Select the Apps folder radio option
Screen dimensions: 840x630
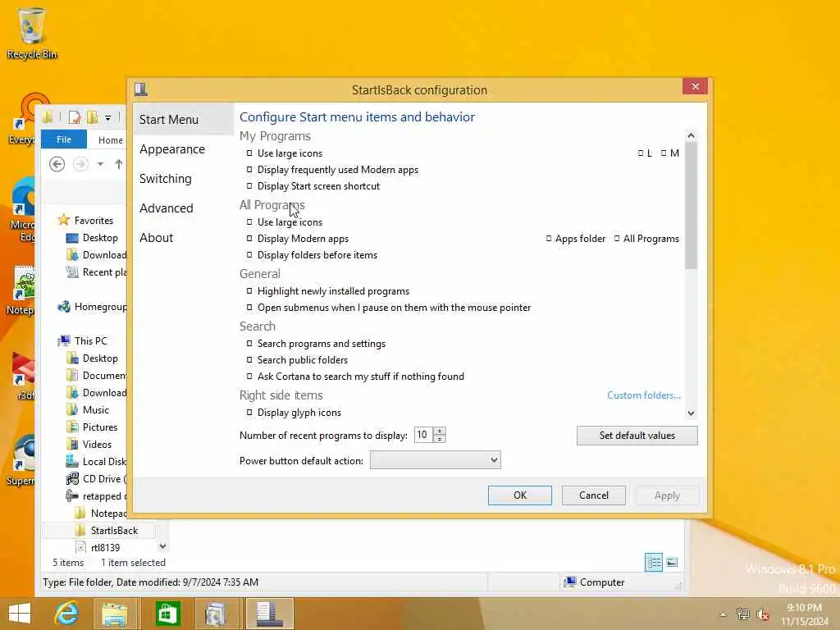[x=549, y=239]
